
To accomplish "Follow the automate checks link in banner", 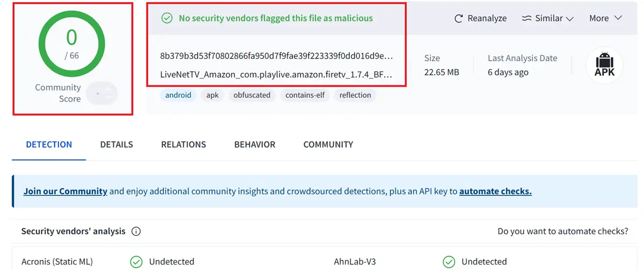I will tap(495, 191).
